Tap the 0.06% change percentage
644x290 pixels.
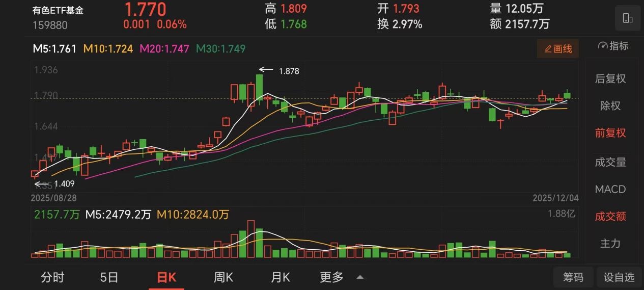pos(172,24)
